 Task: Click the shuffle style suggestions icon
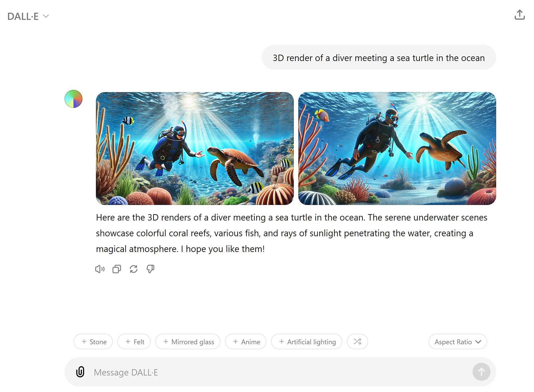pyautogui.click(x=357, y=341)
